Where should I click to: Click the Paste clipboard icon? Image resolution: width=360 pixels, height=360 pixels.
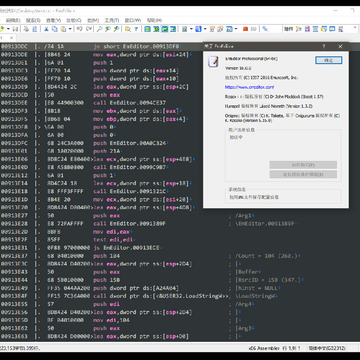[63, 29]
